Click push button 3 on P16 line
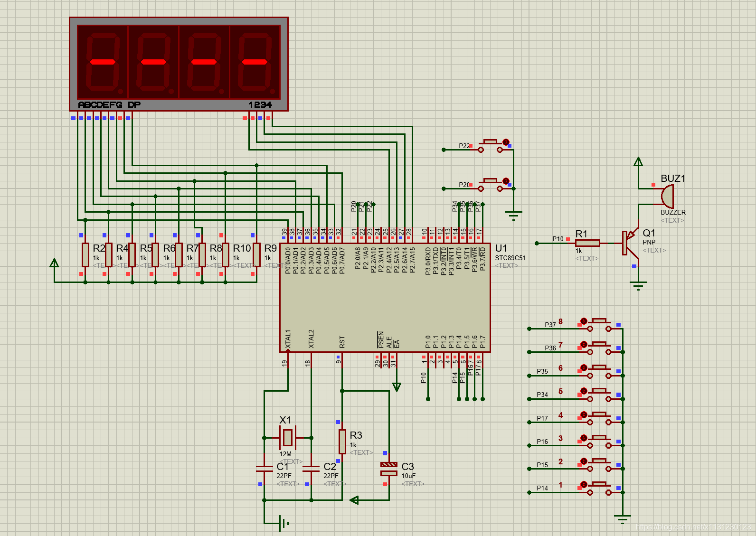 599,441
